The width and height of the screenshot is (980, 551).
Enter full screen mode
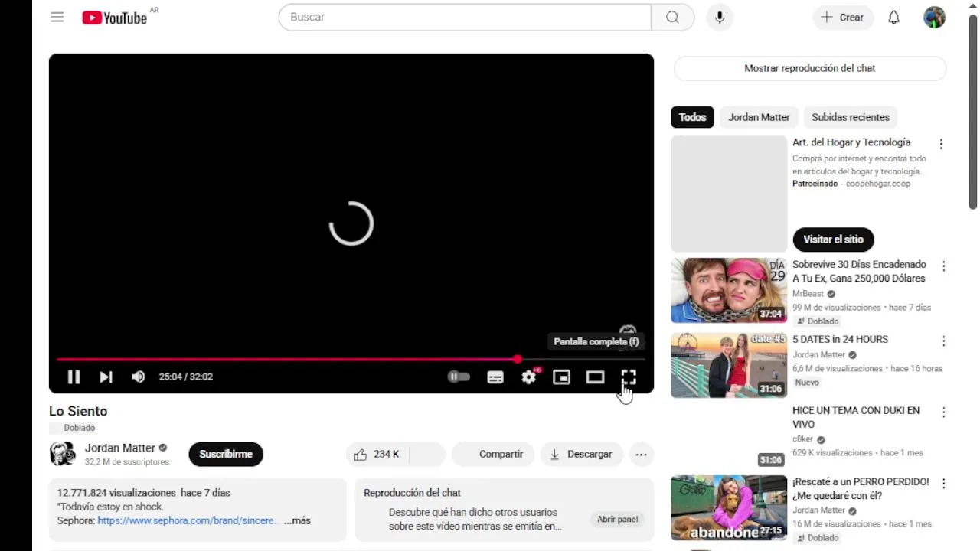pyautogui.click(x=629, y=377)
